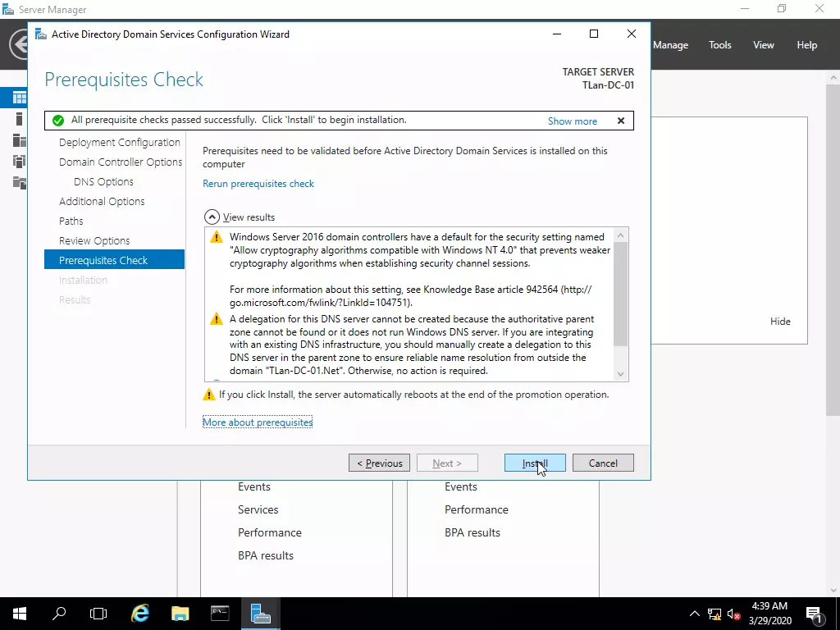Select Additional Options step
Image resolution: width=840 pixels, height=630 pixels.
(102, 202)
